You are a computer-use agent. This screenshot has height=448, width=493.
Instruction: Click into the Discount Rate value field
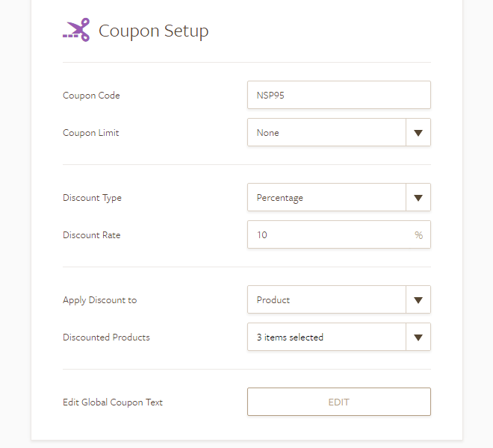pos(329,235)
